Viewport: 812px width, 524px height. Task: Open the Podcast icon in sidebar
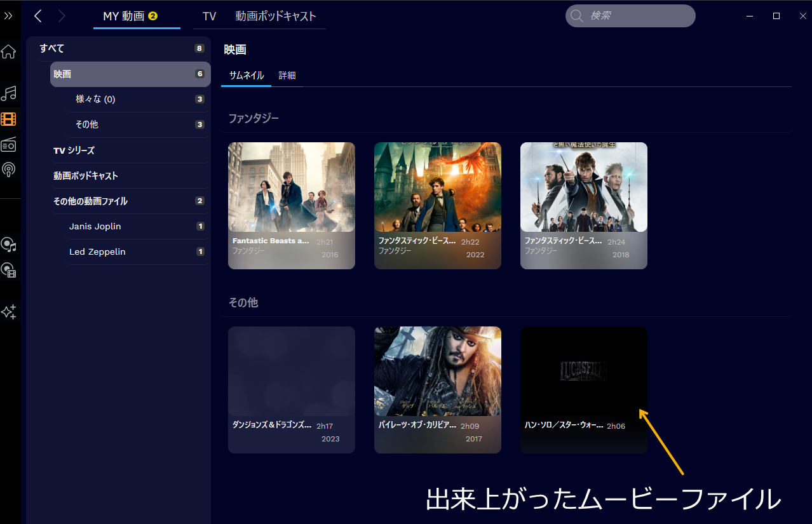[8, 170]
